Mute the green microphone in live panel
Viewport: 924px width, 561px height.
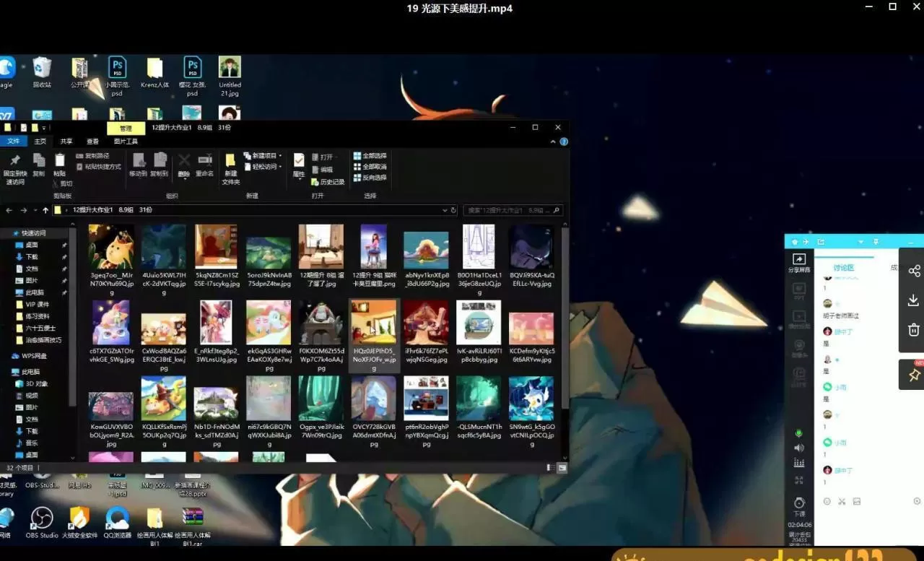(798, 433)
